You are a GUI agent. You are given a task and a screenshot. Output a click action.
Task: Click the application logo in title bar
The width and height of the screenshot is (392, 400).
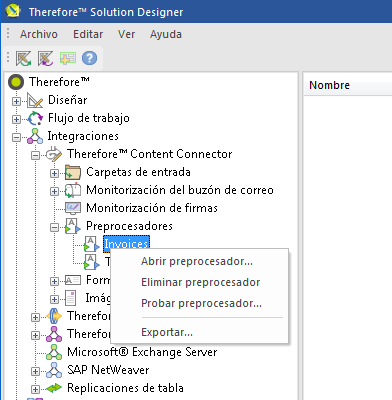(13, 11)
